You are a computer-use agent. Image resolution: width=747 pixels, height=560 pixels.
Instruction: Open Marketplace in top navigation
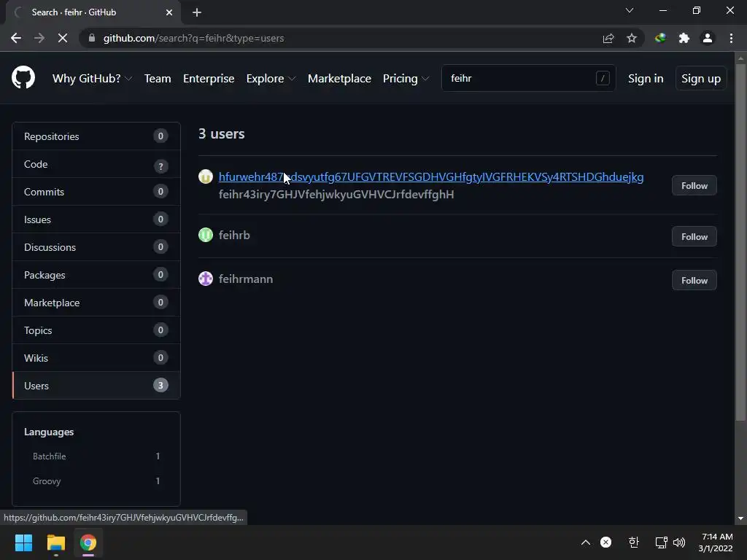click(x=339, y=78)
